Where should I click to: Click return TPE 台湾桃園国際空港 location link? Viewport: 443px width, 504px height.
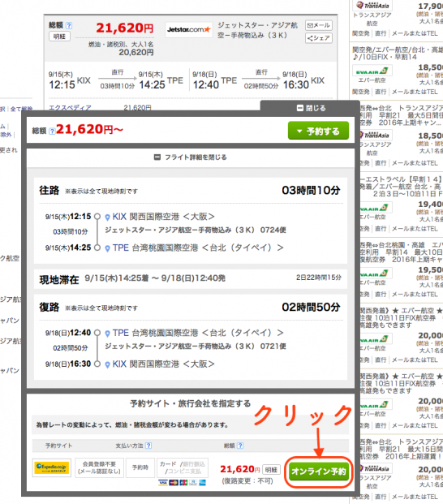tap(198, 333)
